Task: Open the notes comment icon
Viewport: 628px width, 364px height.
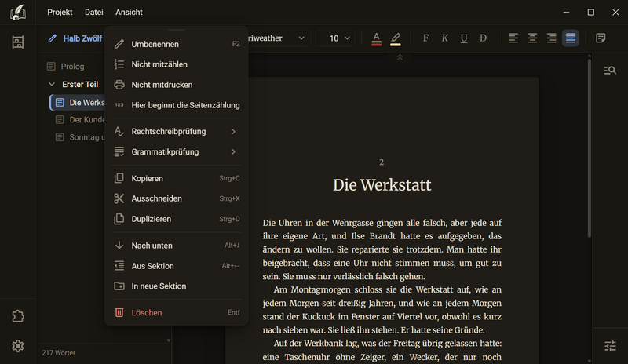Action: point(601,38)
